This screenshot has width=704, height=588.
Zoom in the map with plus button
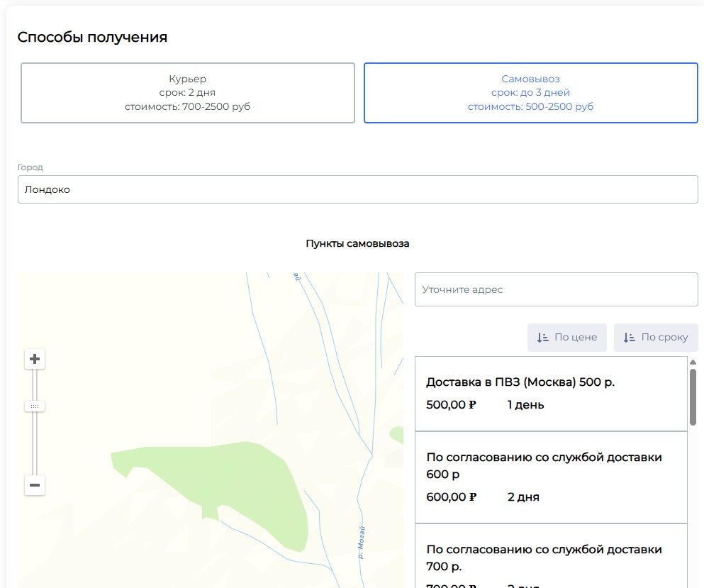pos(35,359)
